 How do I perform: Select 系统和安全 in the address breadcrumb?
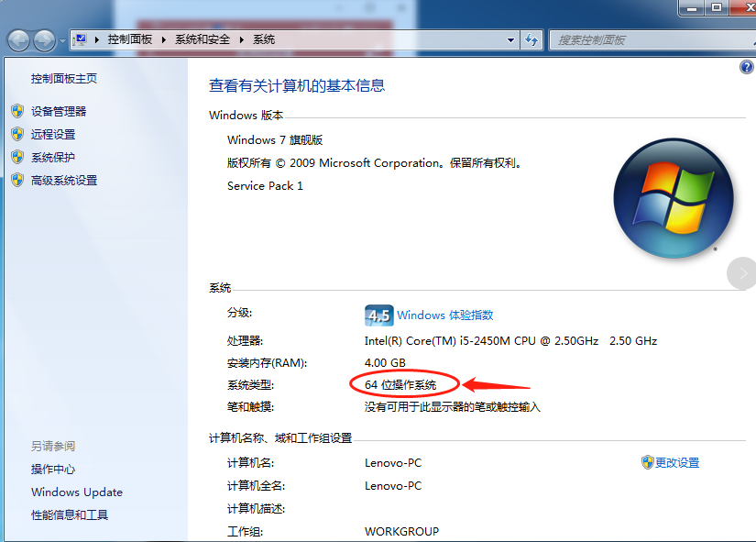203,39
